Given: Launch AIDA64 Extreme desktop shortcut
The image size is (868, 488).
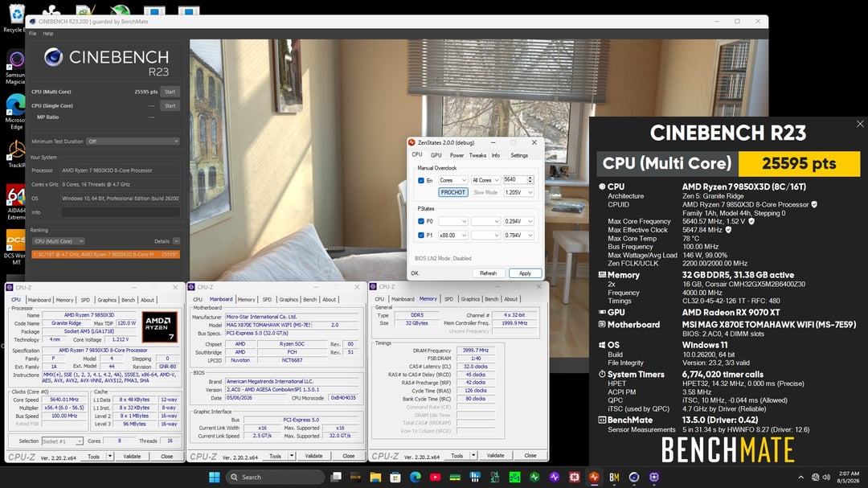Looking at the screenshot, I should (15, 202).
